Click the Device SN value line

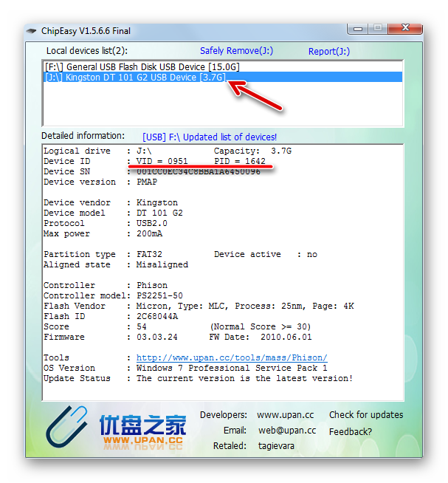click(x=199, y=171)
